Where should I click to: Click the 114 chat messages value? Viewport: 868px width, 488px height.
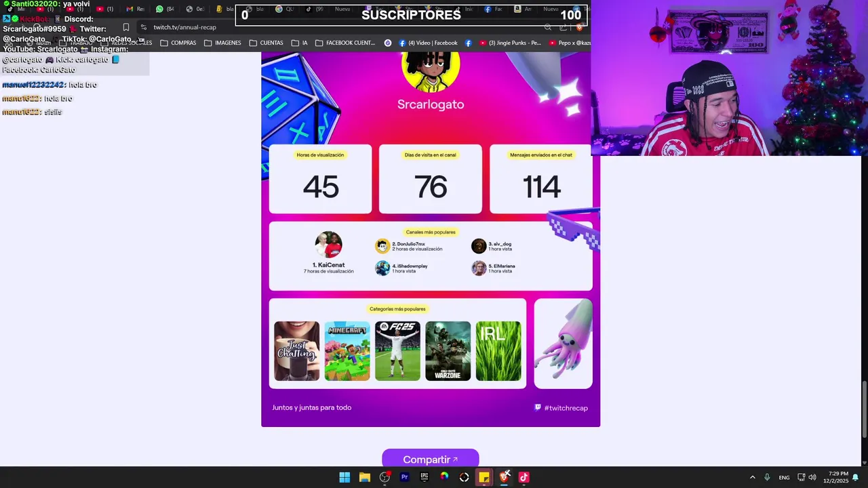click(541, 187)
